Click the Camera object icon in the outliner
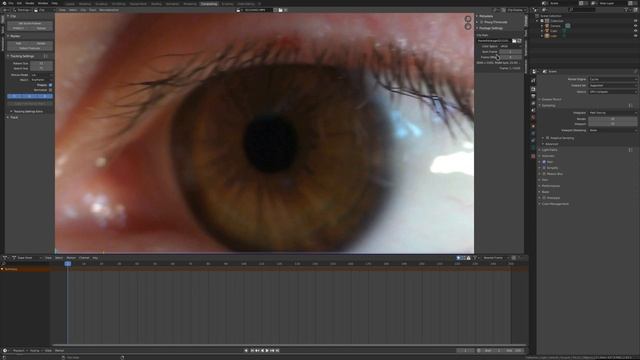The image size is (640, 360). [547, 26]
